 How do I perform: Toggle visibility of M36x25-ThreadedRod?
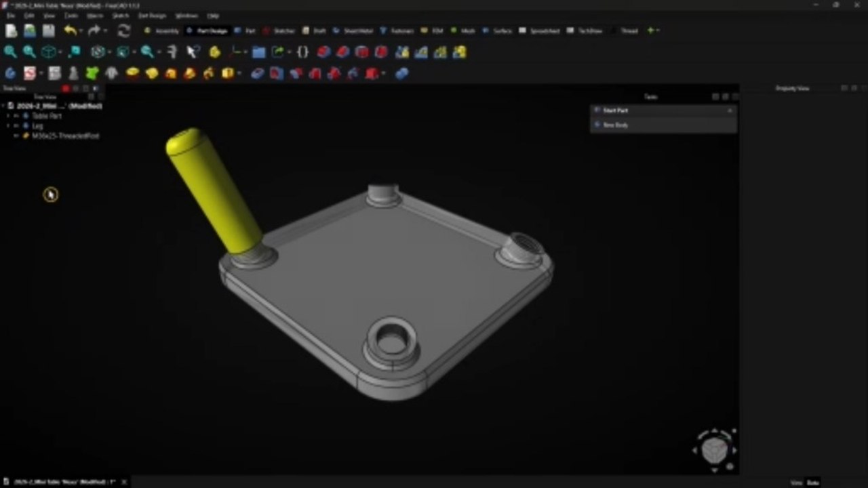tap(17, 136)
